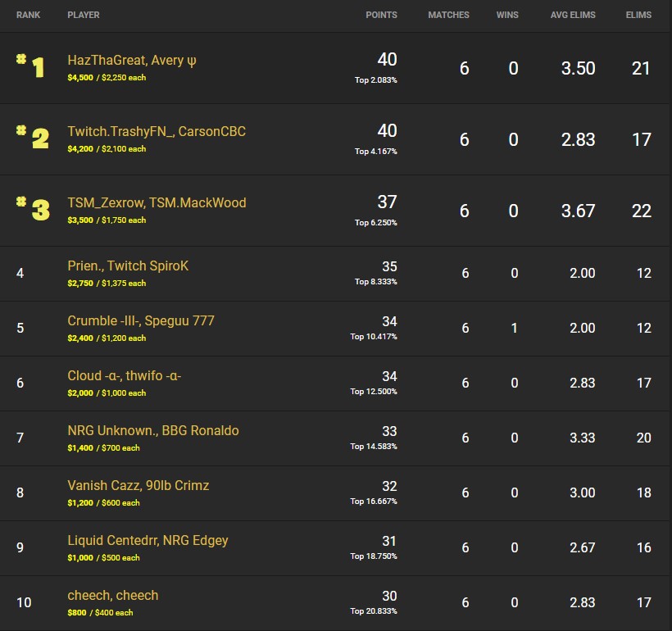Open HazThaGreat, Avery ψ team link
This screenshot has width=672, height=631.
click(132, 61)
